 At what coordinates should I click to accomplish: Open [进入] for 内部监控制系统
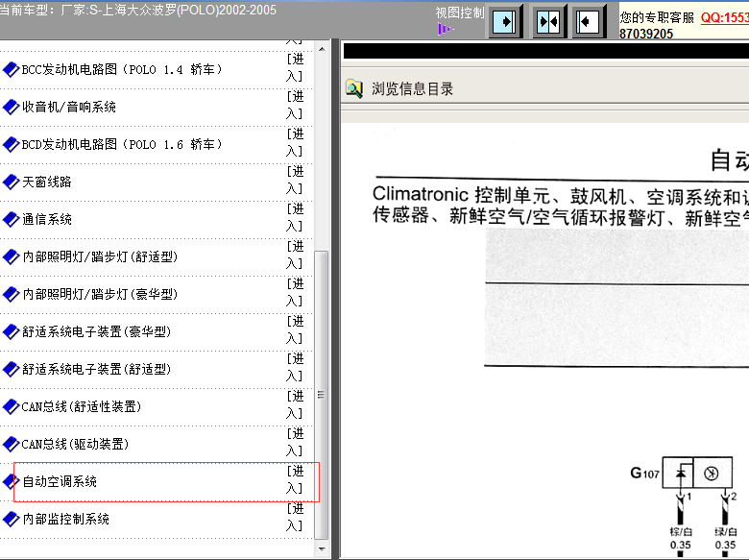(295, 517)
